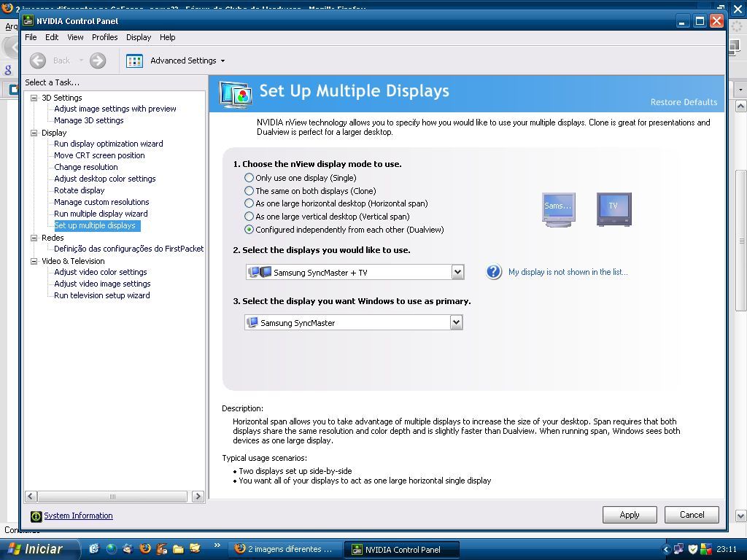Select Adjust video image settings
The image size is (747, 560).
point(102,284)
